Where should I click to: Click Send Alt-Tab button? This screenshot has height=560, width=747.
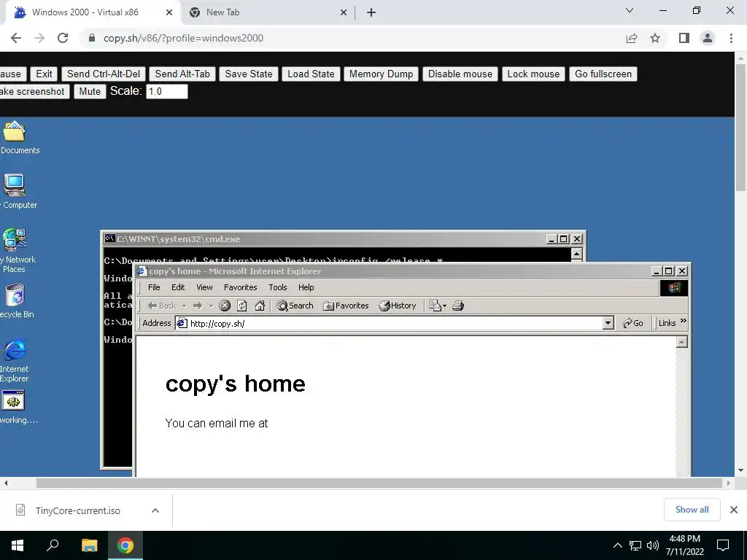coord(182,74)
